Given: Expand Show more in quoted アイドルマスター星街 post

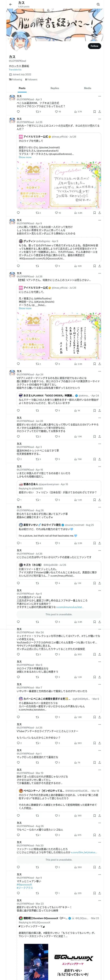Looking at the screenshot, I should point(25,157).
